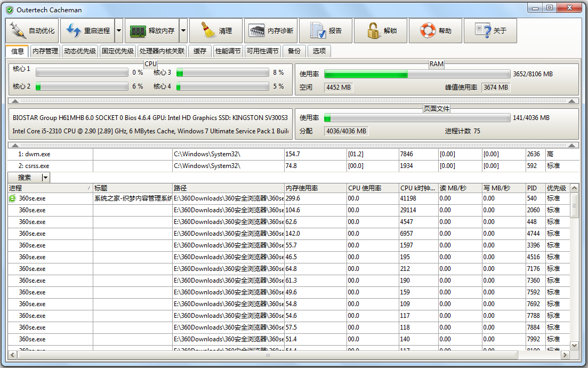Select the 360se.exe row with PID 540

pyautogui.click(x=289, y=198)
